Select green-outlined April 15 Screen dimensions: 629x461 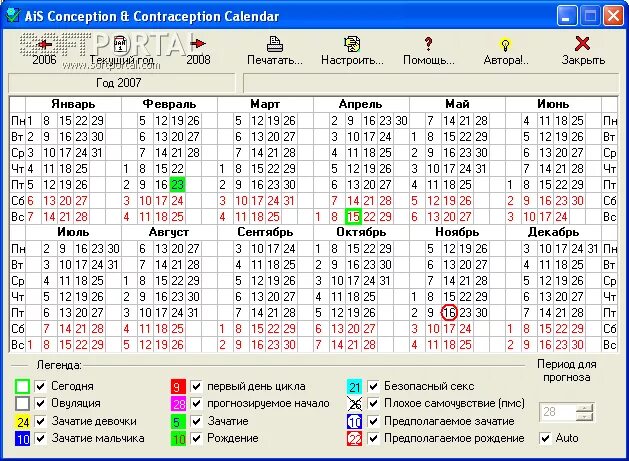[x=353, y=217]
